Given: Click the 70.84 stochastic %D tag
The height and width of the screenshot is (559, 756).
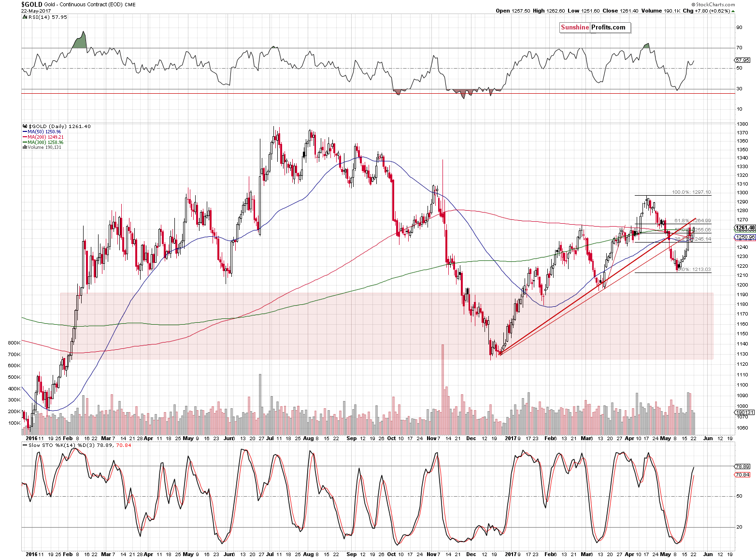Looking at the screenshot, I should [x=742, y=475].
